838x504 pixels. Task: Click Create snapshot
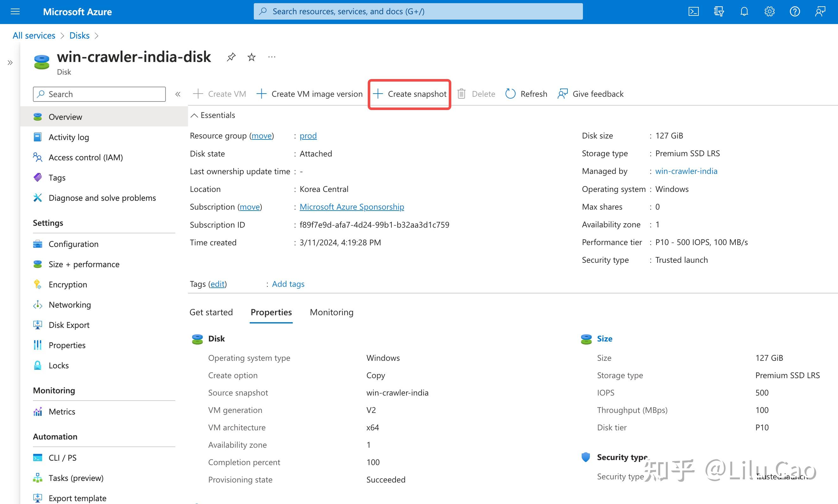pyautogui.click(x=410, y=94)
